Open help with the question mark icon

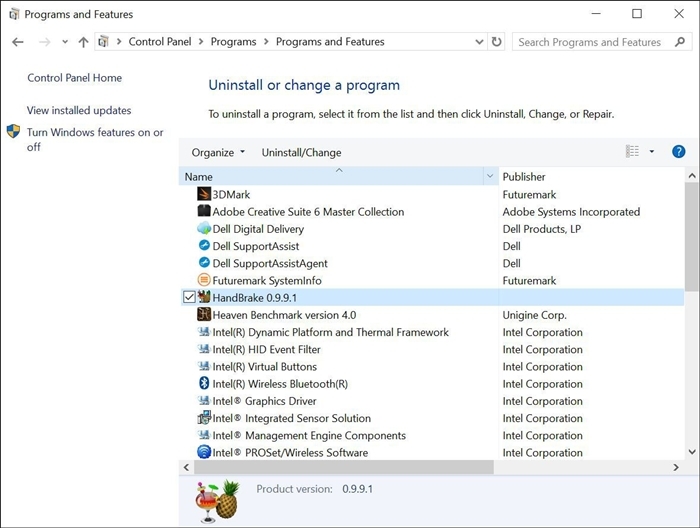(x=678, y=152)
